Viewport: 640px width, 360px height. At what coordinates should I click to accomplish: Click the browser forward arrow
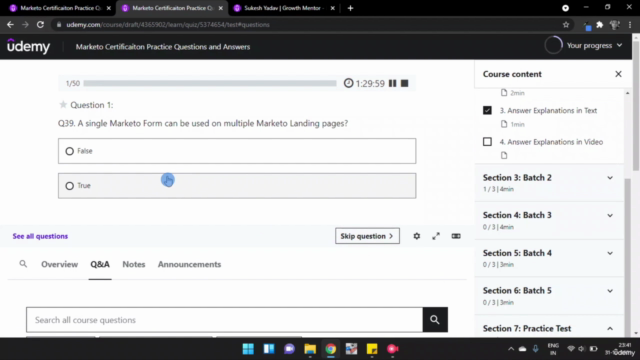point(25,24)
